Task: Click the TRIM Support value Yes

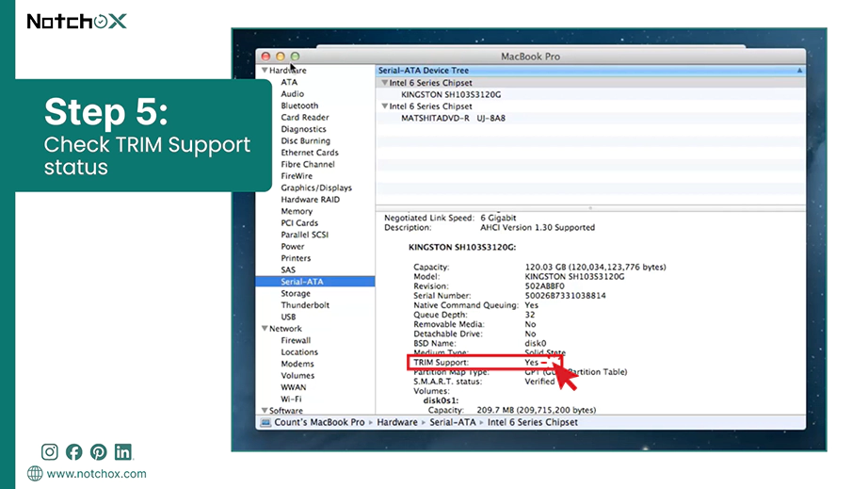Action: pyautogui.click(x=531, y=362)
